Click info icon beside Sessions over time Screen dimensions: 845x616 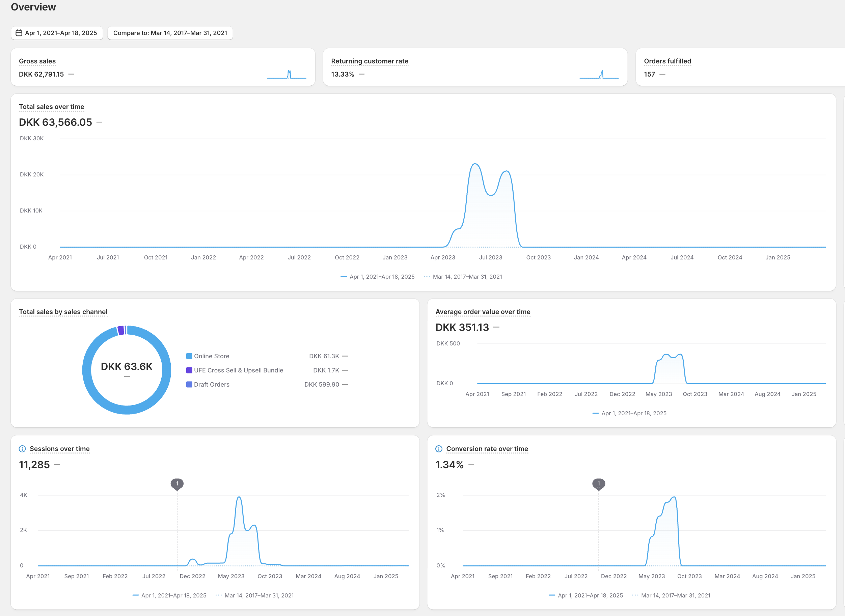22,449
